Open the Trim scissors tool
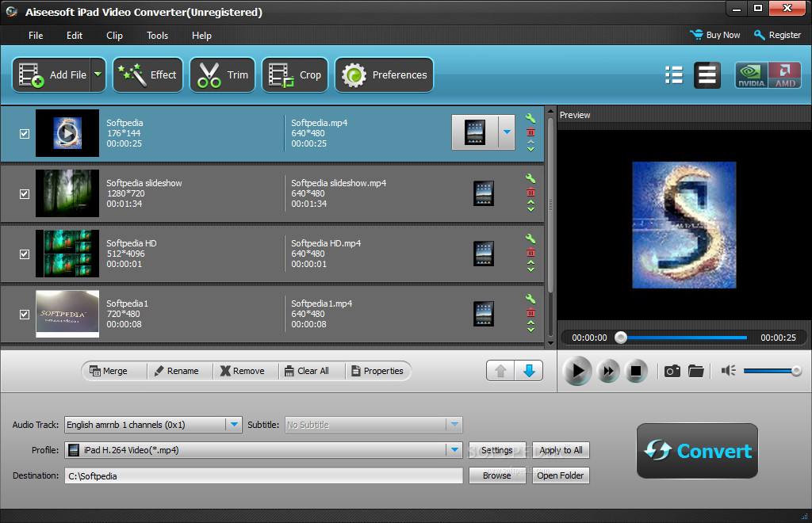812x523 pixels. pyautogui.click(x=223, y=75)
